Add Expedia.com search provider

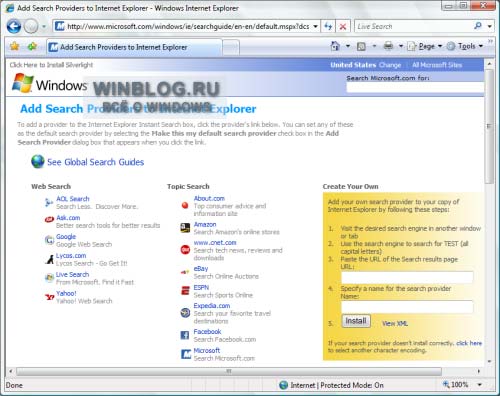212,306
